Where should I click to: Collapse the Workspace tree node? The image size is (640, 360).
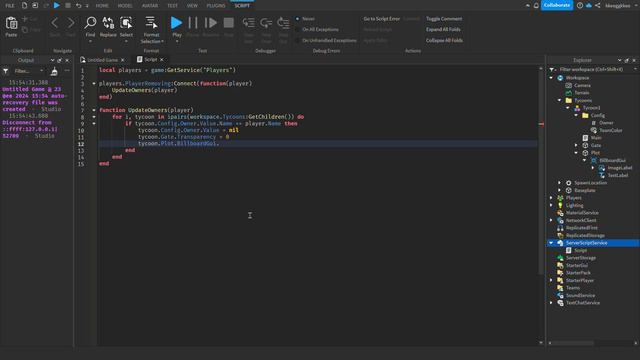point(551,78)
